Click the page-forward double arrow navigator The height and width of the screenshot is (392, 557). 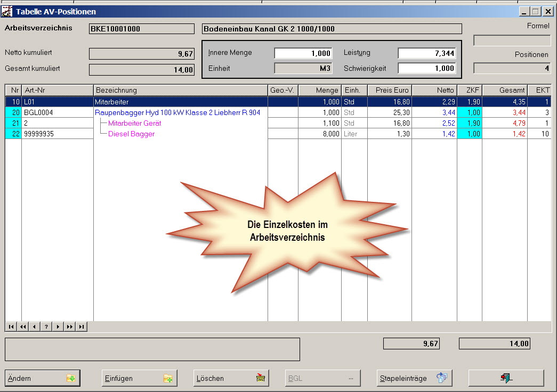[70, 326]
